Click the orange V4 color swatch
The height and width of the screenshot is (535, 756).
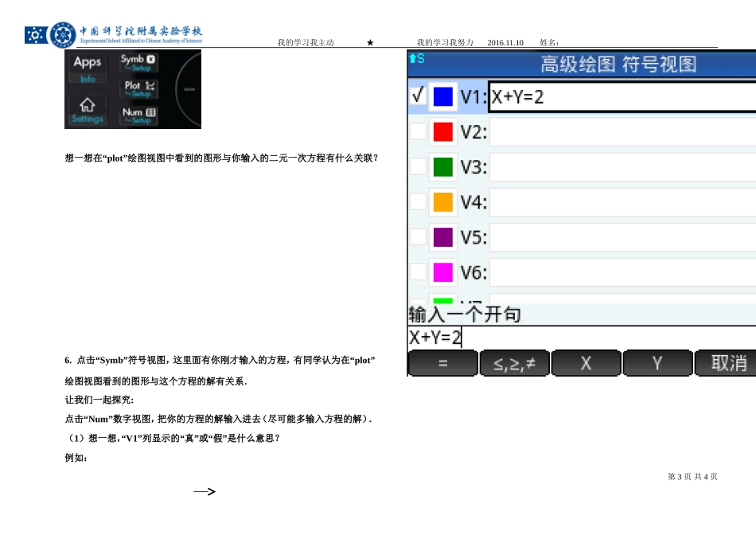click(443, 202)
